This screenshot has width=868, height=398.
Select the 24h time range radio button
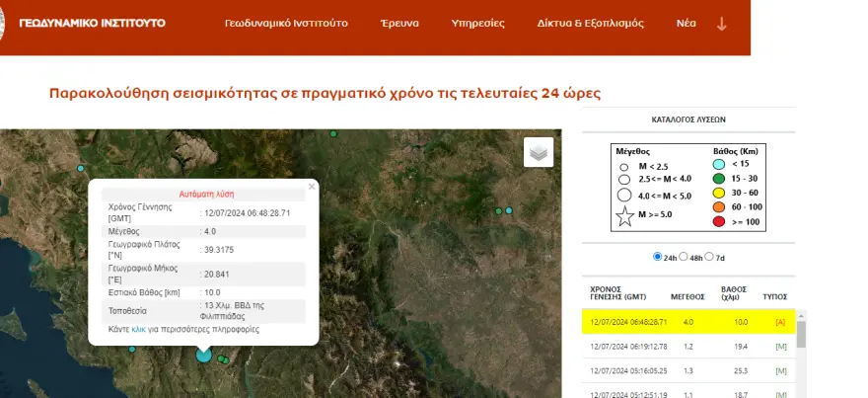point(657,257)
